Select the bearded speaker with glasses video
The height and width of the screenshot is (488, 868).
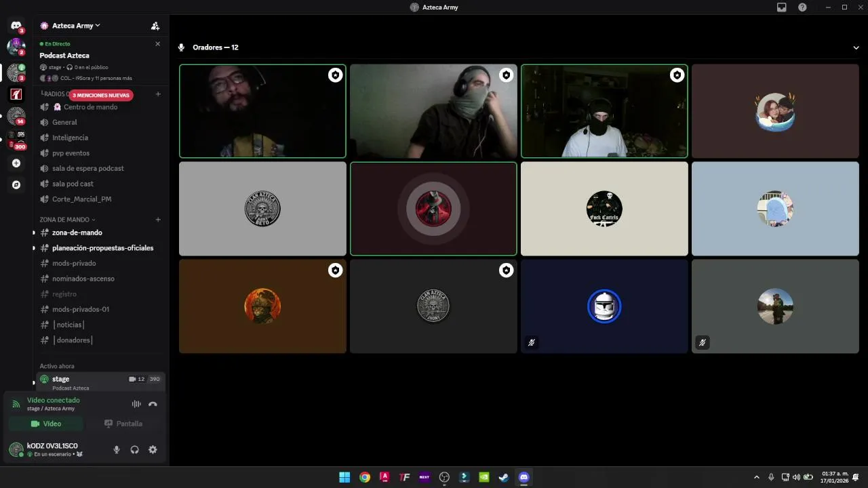tap(262, 111)
